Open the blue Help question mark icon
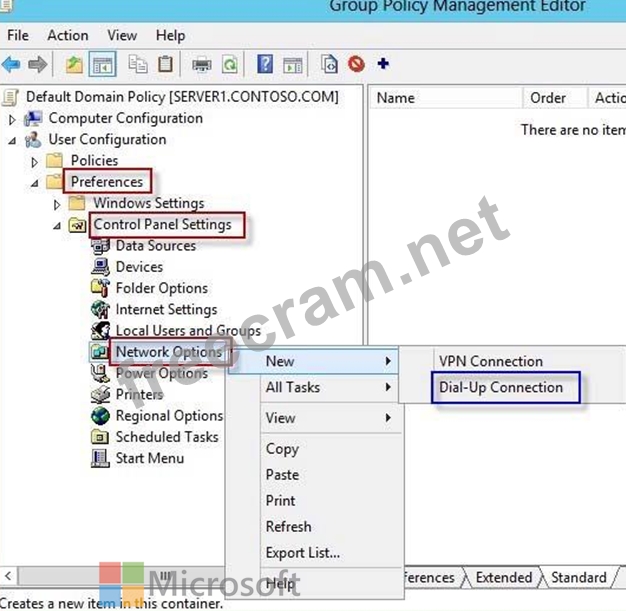 coord(265,64)
